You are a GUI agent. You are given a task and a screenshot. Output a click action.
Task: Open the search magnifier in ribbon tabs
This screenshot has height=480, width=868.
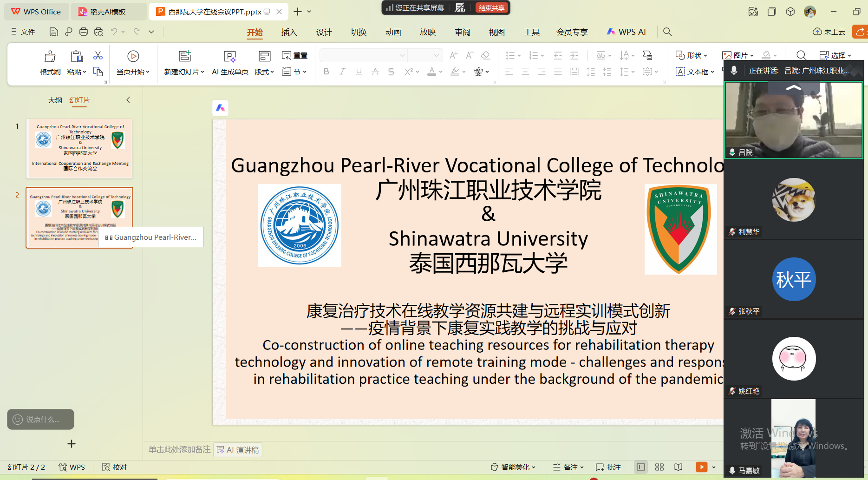[x=667, y=32]
